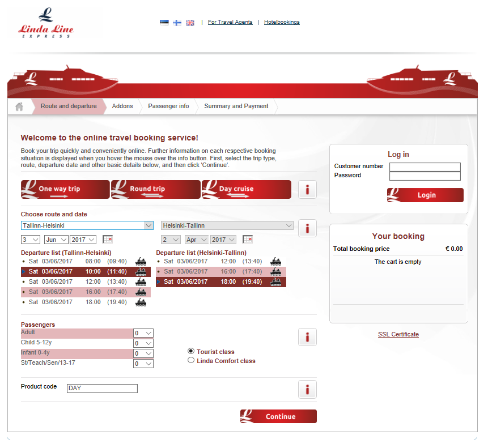Choose the Day cruise button

tap(247, 189)
